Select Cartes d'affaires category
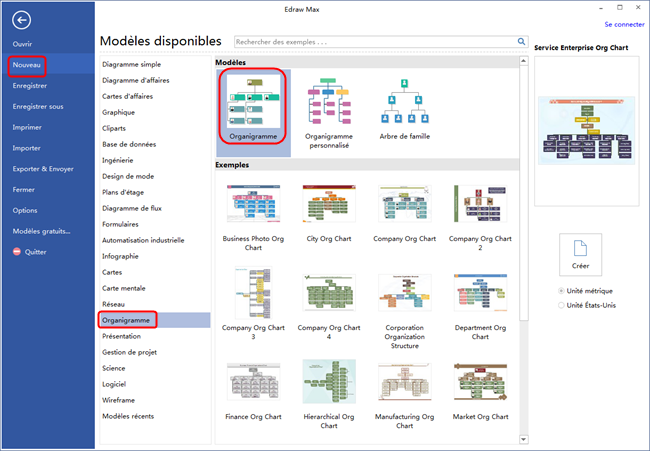The image size is (650, 451). click(x=127, y=96)
